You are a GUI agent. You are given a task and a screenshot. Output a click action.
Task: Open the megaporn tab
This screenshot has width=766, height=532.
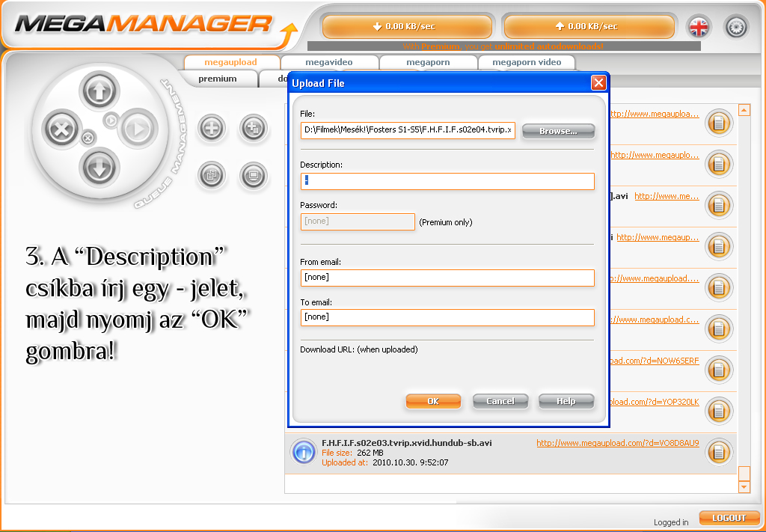pyautogui.click(x=428, y=62)
